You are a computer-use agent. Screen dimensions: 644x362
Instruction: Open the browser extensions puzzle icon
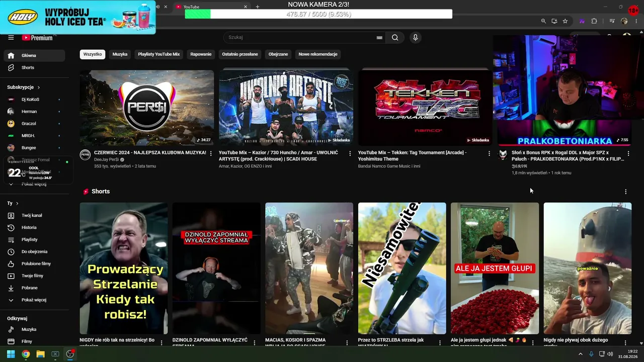point(594,21)
